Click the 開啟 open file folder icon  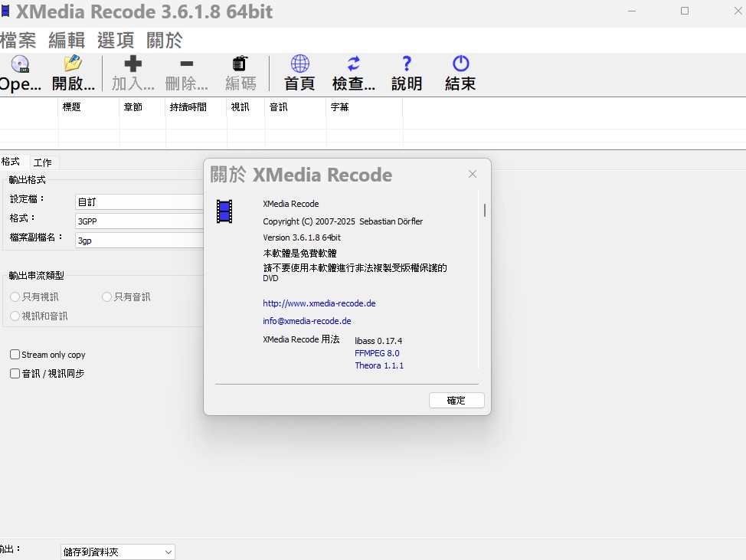[73, 64]
